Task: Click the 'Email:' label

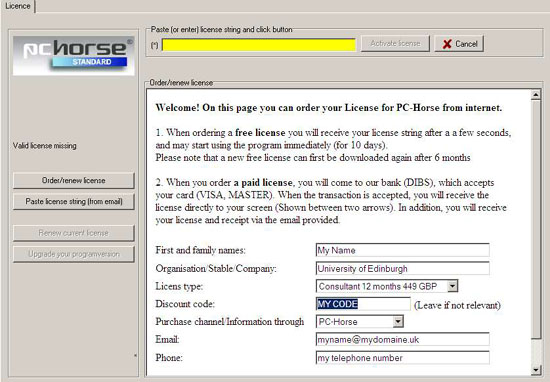Action: 167,340
